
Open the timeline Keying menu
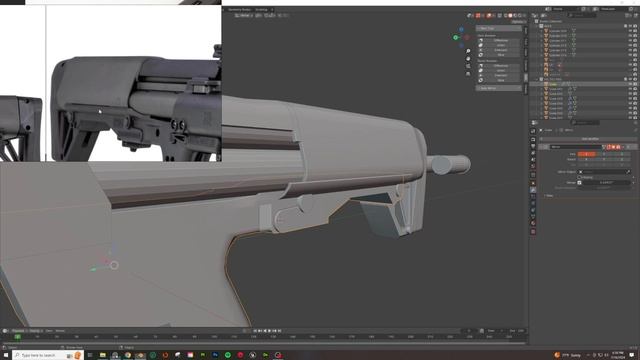tap(35, 331)
